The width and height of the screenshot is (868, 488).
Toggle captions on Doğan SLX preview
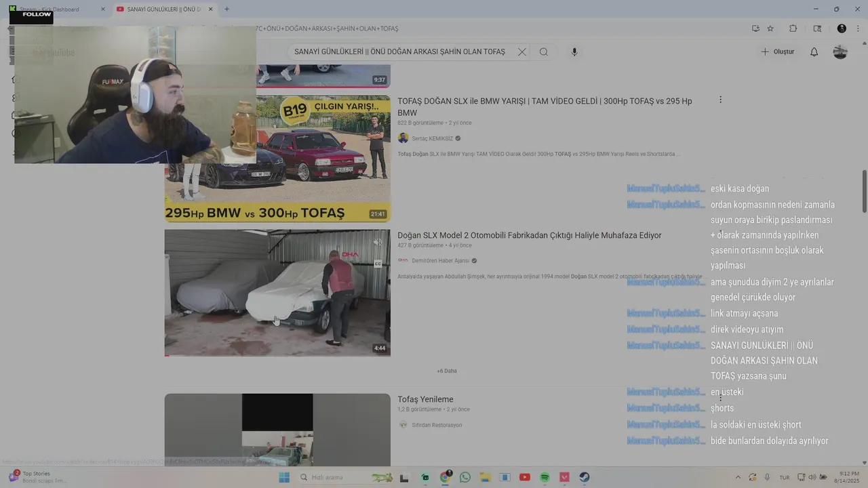[x=378, y=264]
